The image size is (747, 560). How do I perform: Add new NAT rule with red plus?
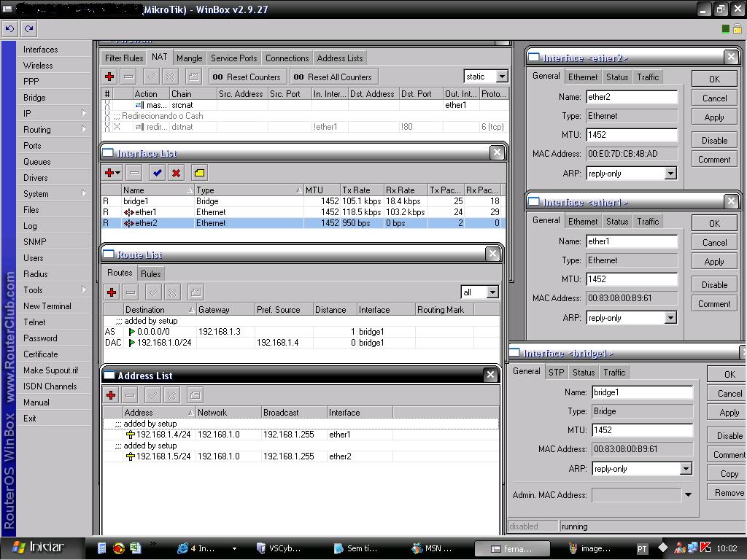(109, 77)
